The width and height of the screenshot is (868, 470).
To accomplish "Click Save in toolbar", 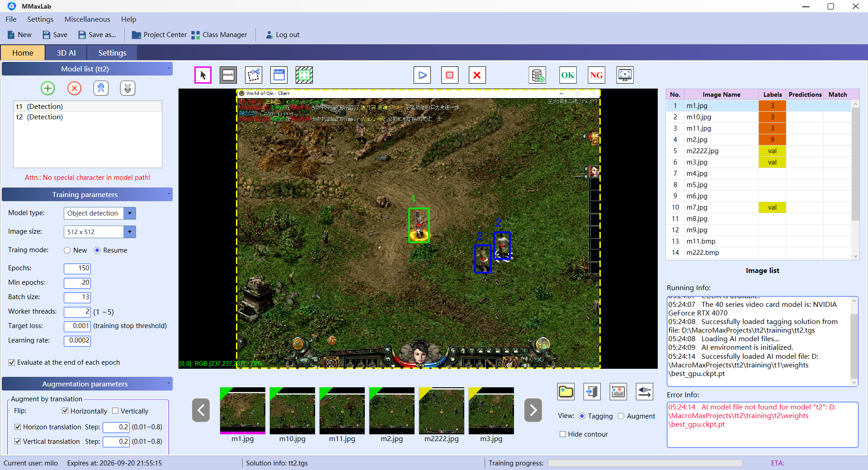I will (x=55, y=35).
